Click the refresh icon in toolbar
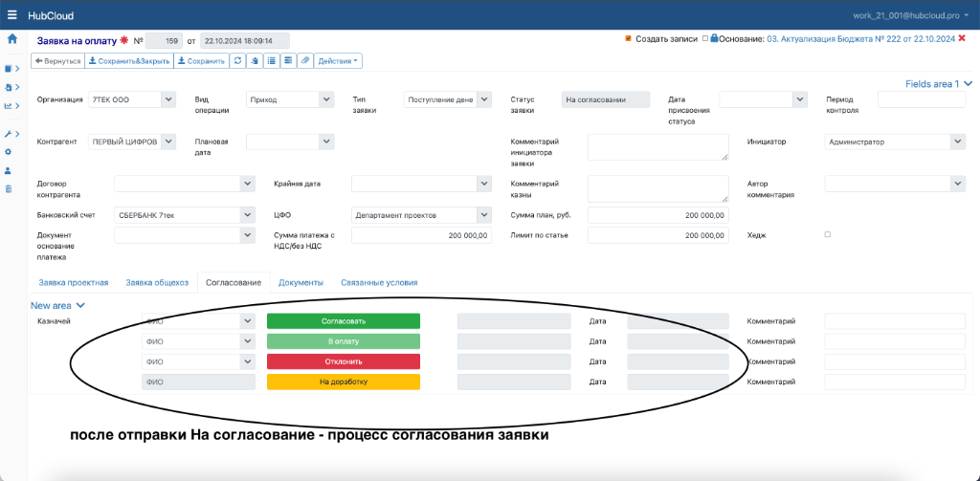The height and width of the screenshot is (481, 980). click(x=237, y=61)
